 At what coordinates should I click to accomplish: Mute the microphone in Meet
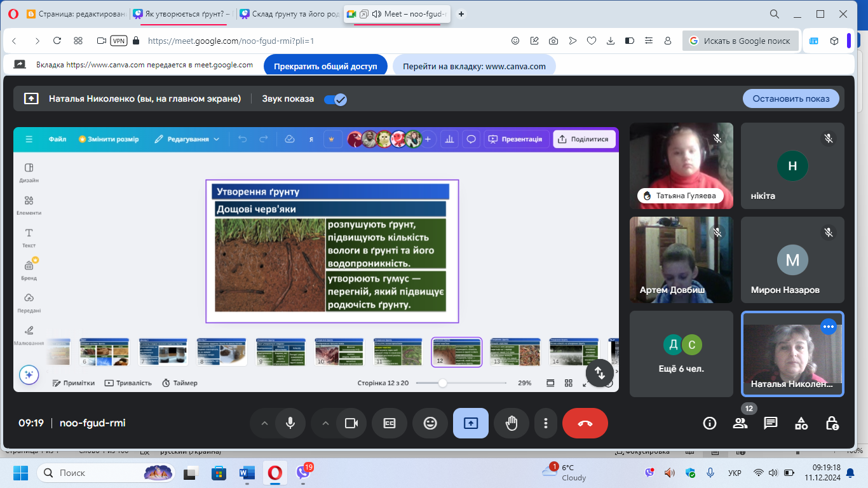pyautogui.click(x=290, y=423)
